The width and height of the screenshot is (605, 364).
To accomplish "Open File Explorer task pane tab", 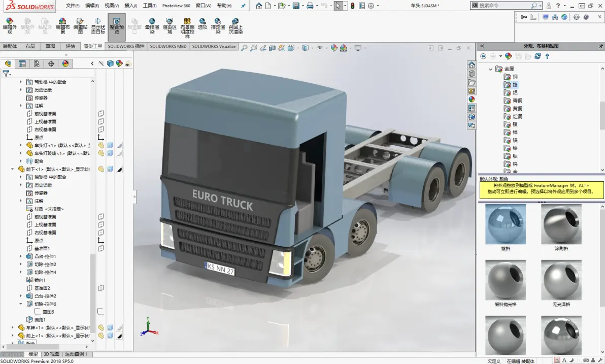I will point(472,82).
